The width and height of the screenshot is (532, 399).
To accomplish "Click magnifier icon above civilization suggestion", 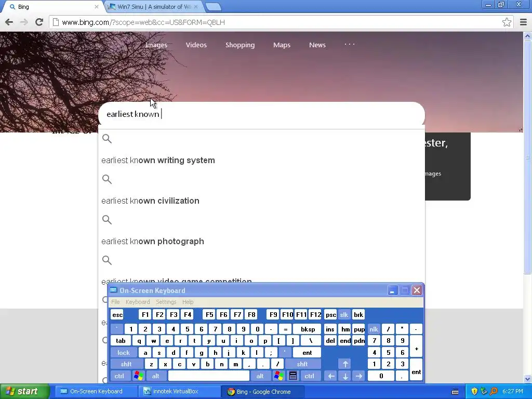I will [x=107, y=179].
